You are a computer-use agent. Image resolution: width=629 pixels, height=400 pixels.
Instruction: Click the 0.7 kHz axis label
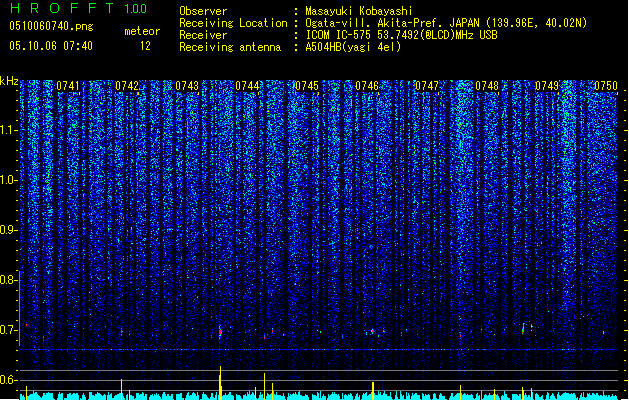pos(9,330)
